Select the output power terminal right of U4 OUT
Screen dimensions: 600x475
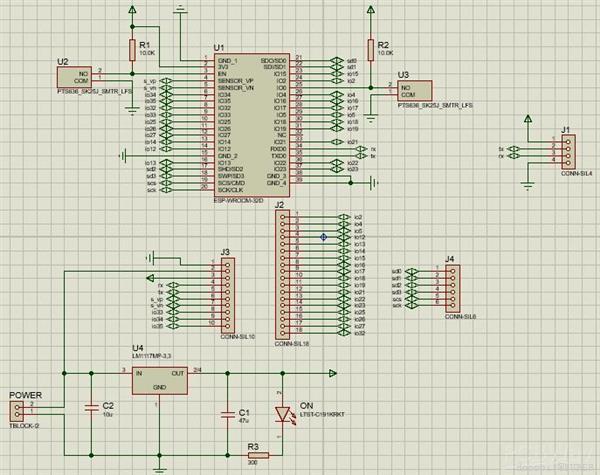point(333,373)
